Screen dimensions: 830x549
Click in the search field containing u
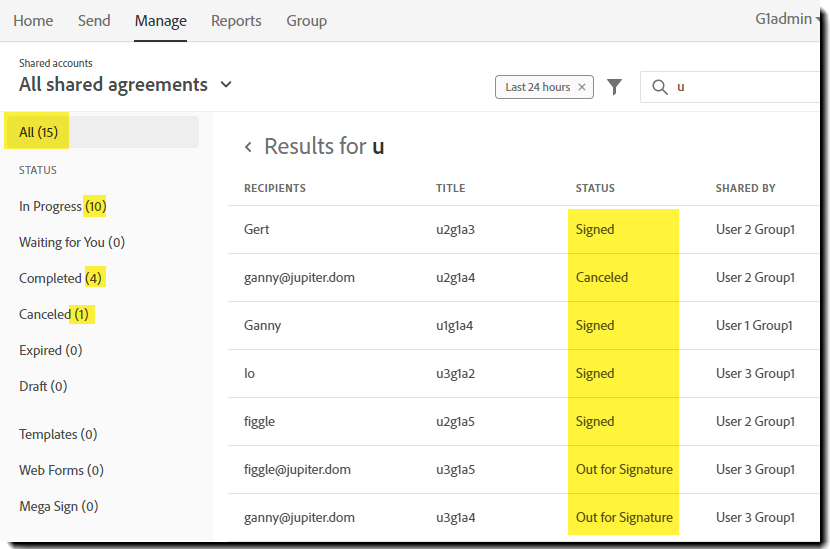tap(740, 87)
